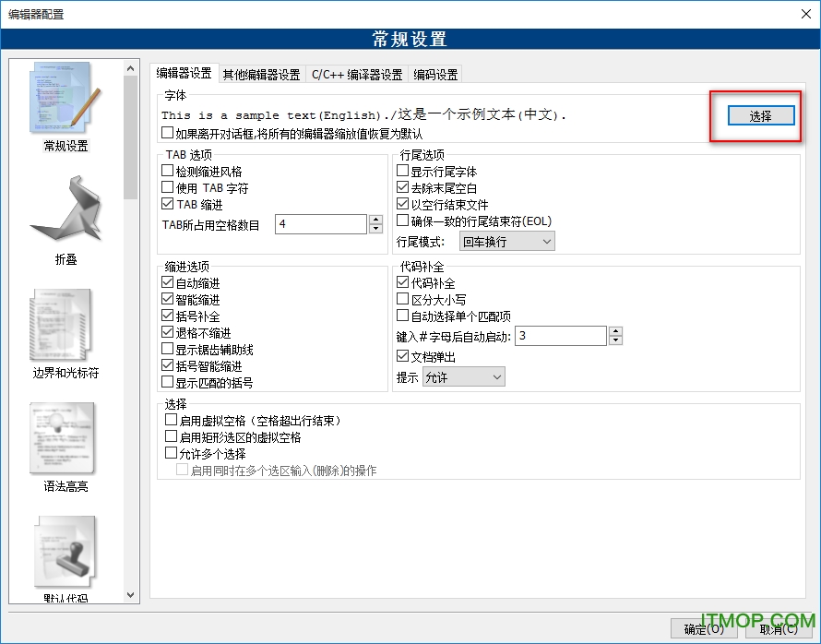Decrease 键入#字母后自动启动 value with down arrow
Screen dimensions: 821x644
coord(616,340)
